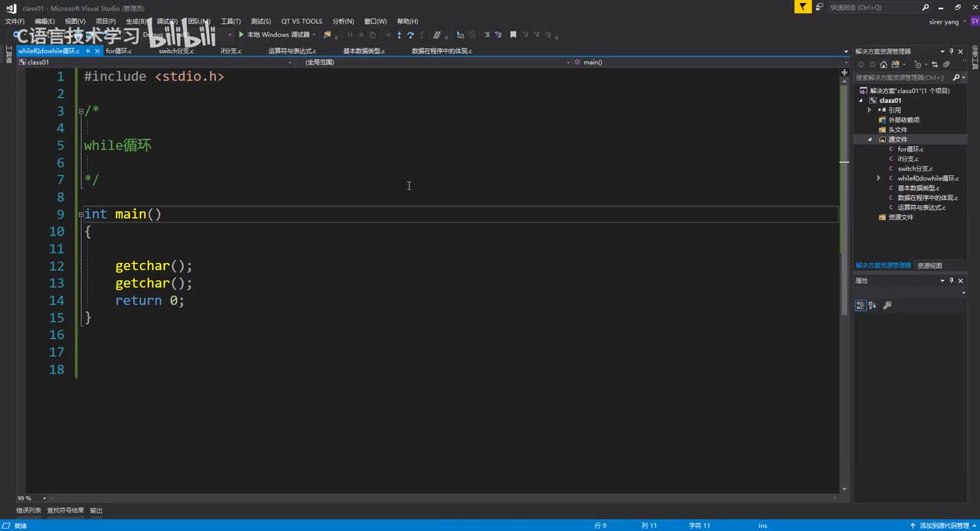Click the bookmark icon in the toolbar
980x531 pixels.
(x=513, y=34)
